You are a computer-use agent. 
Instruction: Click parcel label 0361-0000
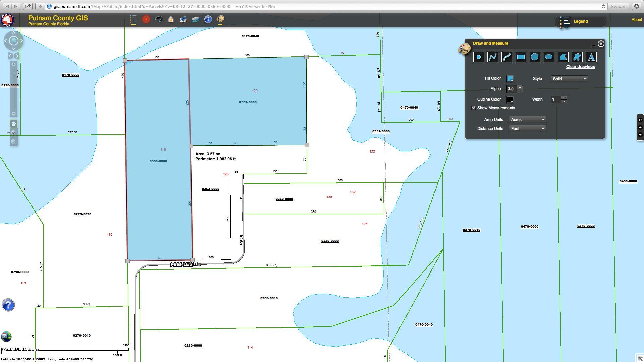coord(248,102)
